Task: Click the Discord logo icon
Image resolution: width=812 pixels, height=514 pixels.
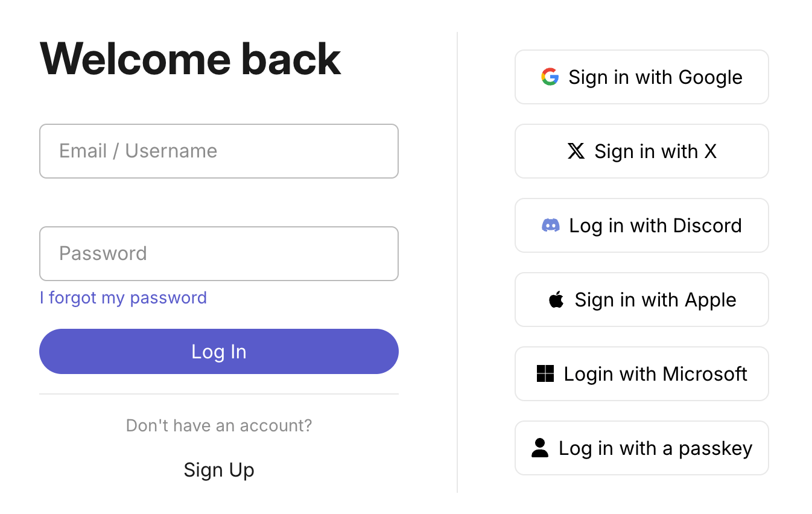Action: (551, 226)
